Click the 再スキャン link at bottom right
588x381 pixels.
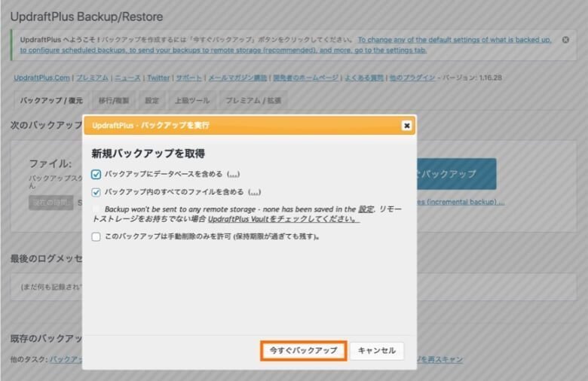point(440,359)
